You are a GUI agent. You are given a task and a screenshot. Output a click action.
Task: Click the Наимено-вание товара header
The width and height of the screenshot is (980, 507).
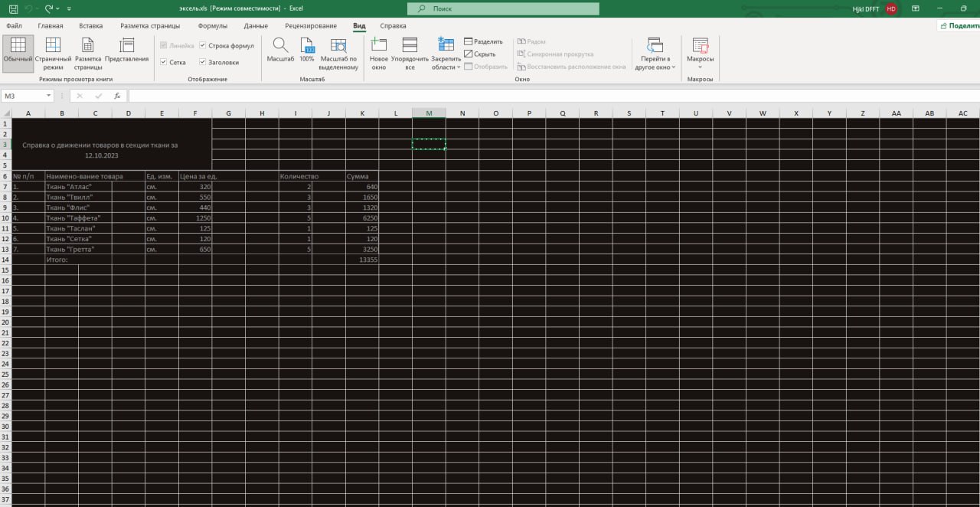[95, 176]
